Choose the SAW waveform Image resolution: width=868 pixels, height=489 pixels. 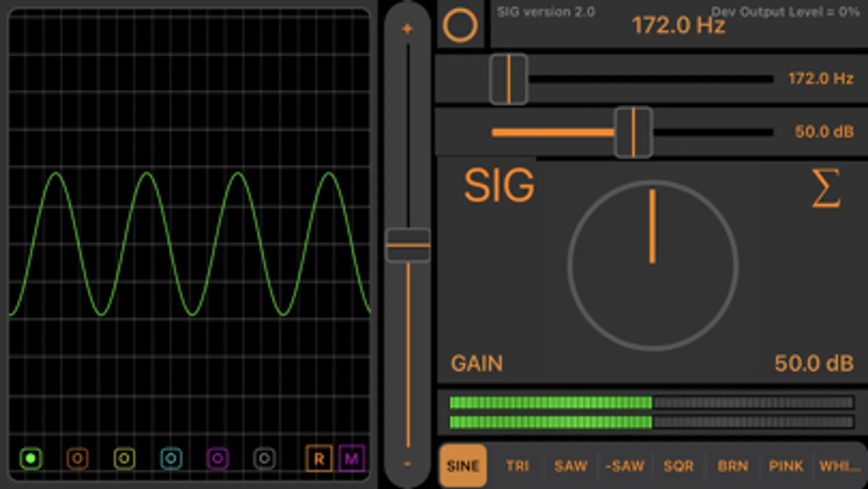(x=571, y=466)
